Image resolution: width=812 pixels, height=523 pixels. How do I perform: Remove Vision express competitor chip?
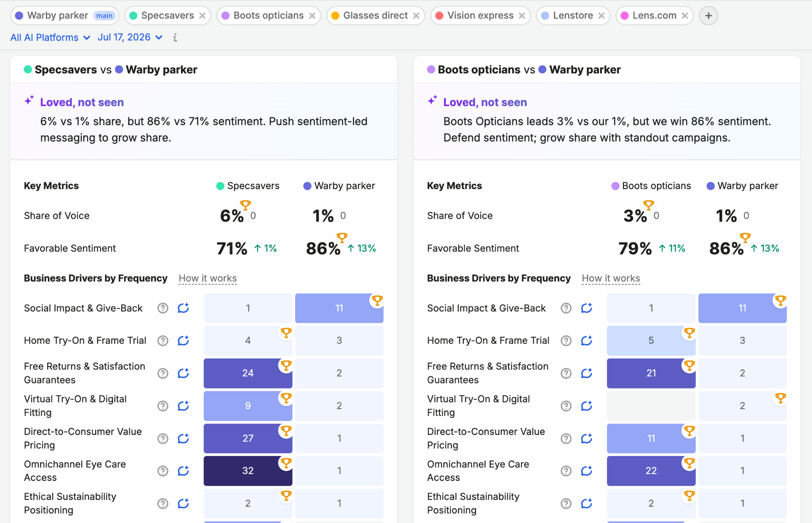[x=522, y=15]
